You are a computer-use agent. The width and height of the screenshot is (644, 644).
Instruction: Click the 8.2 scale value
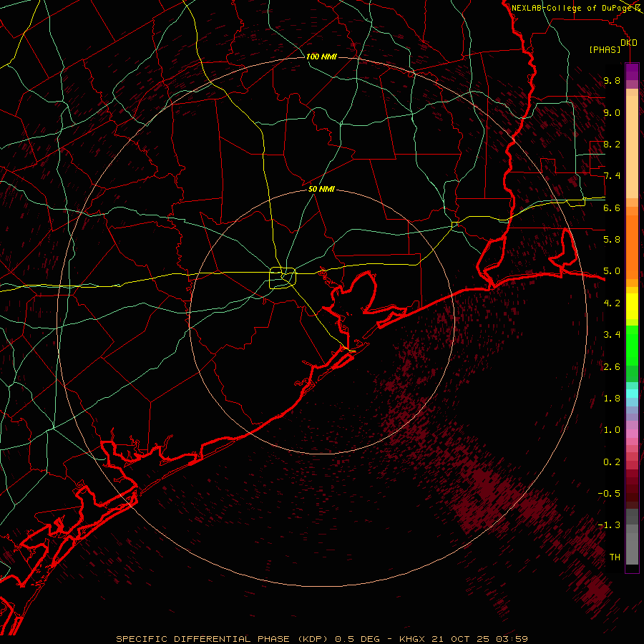coord(612,144)
